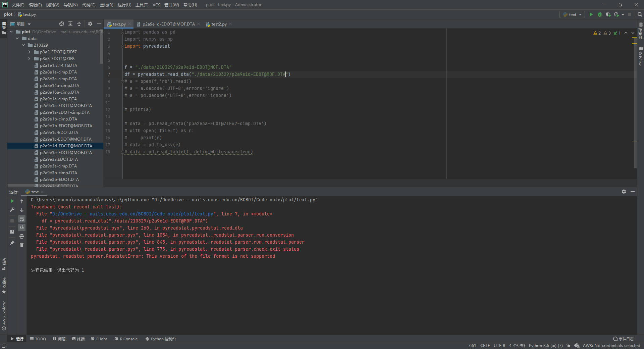Expand the p3a2-EDOT@ZIF67 folder
The image size is (644, 349).
(x=30, y=52)
